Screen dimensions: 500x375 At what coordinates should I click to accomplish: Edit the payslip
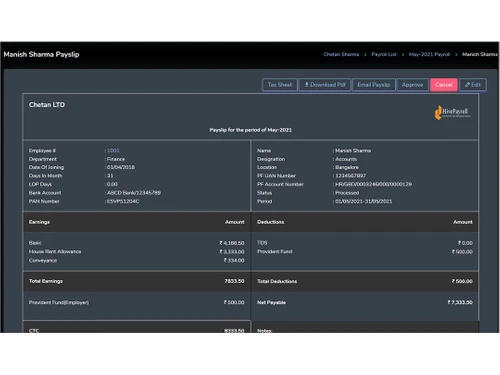[x=473, y=85]
